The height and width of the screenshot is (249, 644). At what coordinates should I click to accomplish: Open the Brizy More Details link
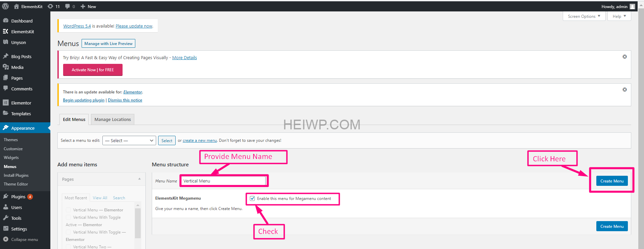184,57
